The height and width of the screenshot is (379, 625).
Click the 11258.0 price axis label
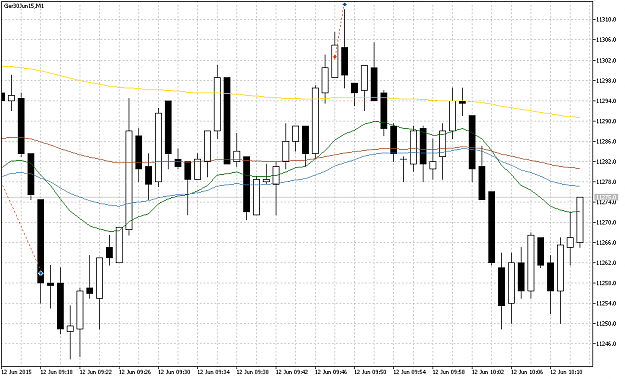tap(606, 283)
